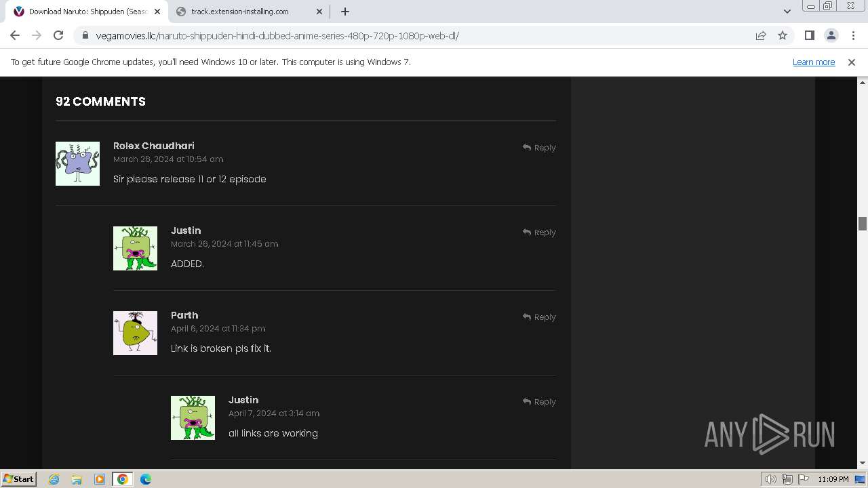The width and height of the screenshot is (868, 488).
Task: Reload the current page
Action: point(58,35)
